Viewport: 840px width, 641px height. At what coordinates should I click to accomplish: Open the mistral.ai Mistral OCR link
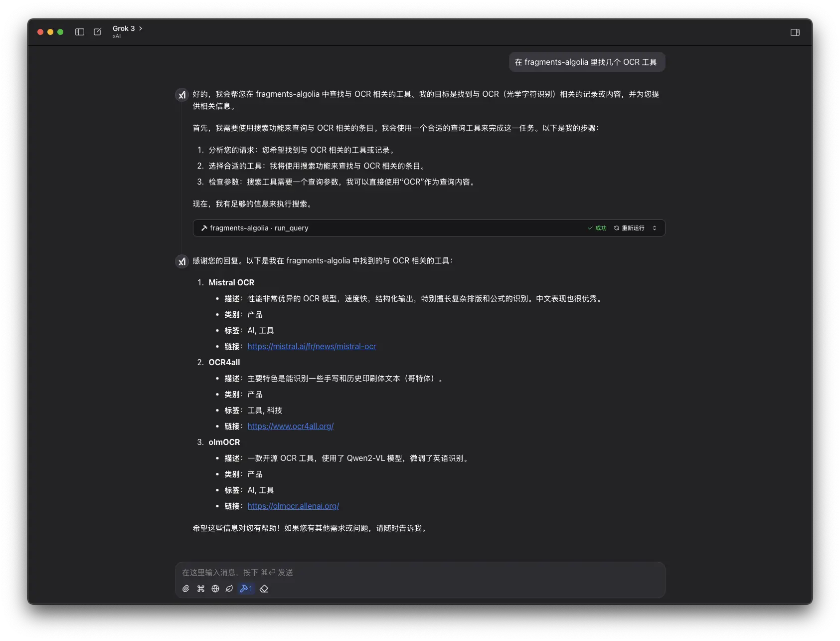pos(312,346)
